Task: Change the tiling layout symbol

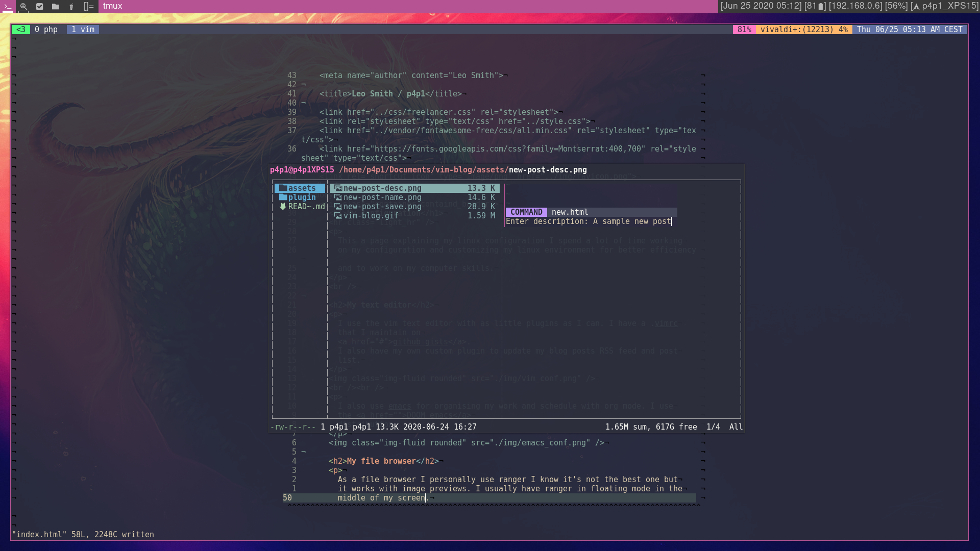Action: point(89,7)
